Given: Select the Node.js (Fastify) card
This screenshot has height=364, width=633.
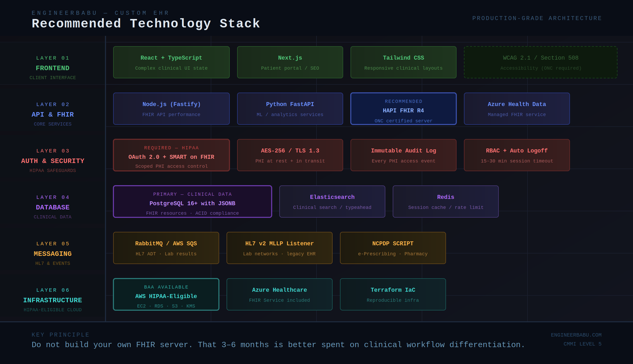Looking at the screenshot, I should click(171, 109).
